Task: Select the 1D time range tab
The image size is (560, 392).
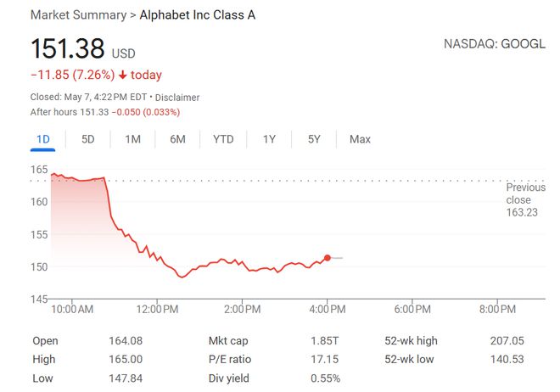Action: coord(43,139)
